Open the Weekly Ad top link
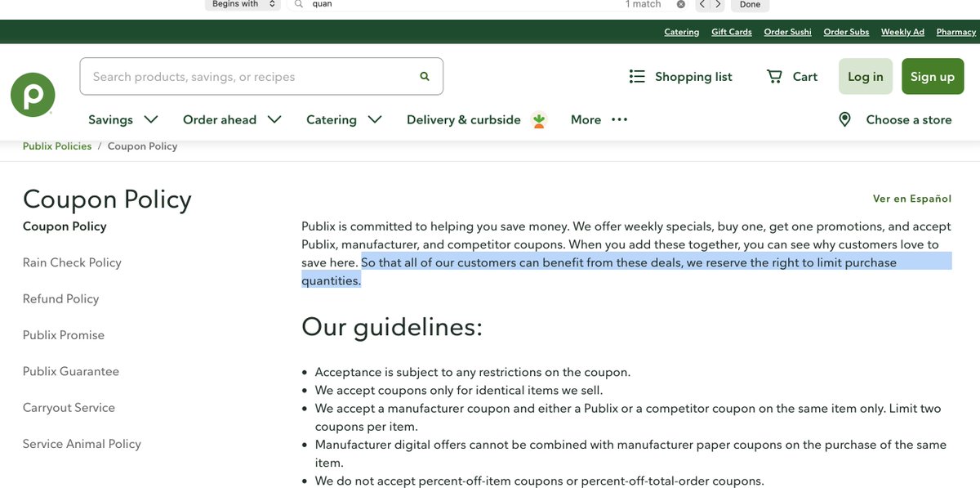Image resolution: width=980 pixels, height=488 pixels. (902, 32)
